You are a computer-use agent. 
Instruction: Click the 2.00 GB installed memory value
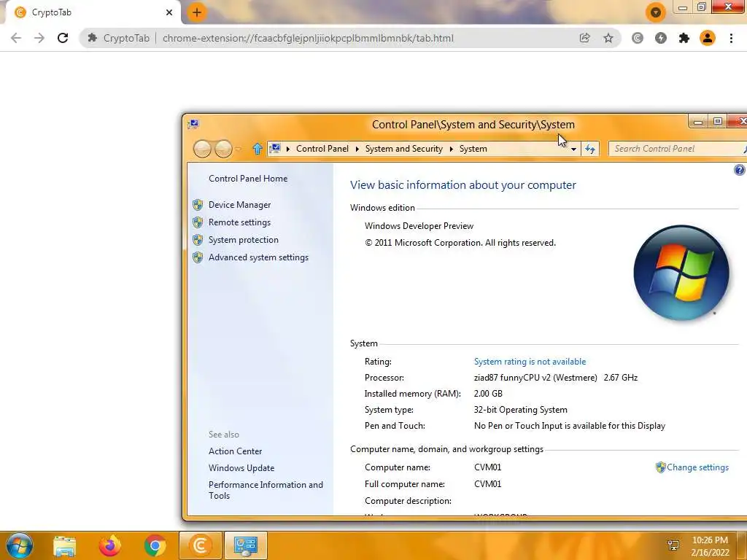[488, 394]
